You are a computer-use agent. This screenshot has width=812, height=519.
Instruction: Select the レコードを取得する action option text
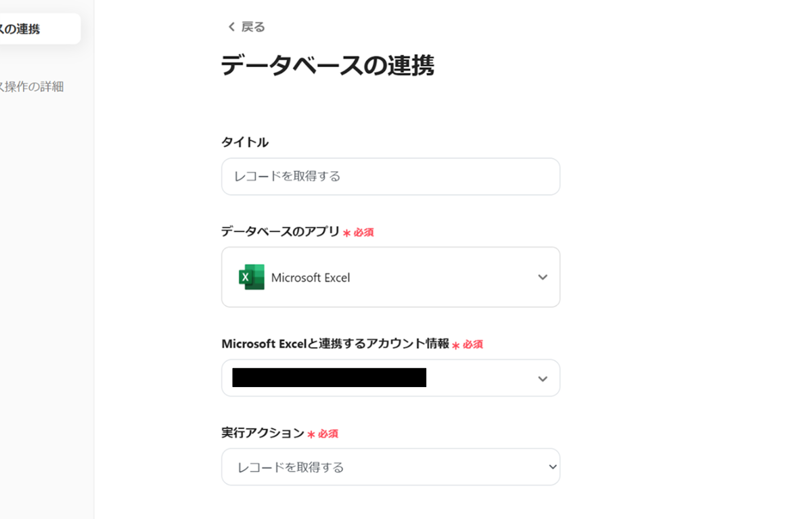291,467
